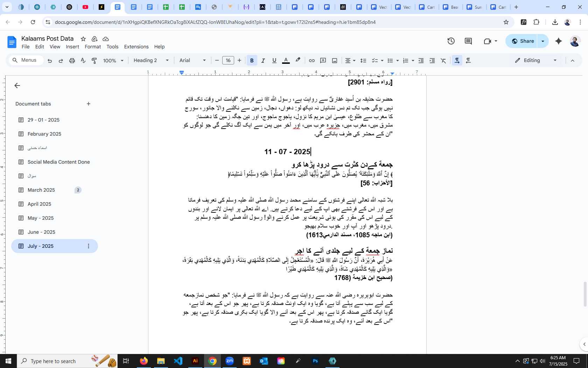Click the font size field showing 16

click(x=228, y=61)
